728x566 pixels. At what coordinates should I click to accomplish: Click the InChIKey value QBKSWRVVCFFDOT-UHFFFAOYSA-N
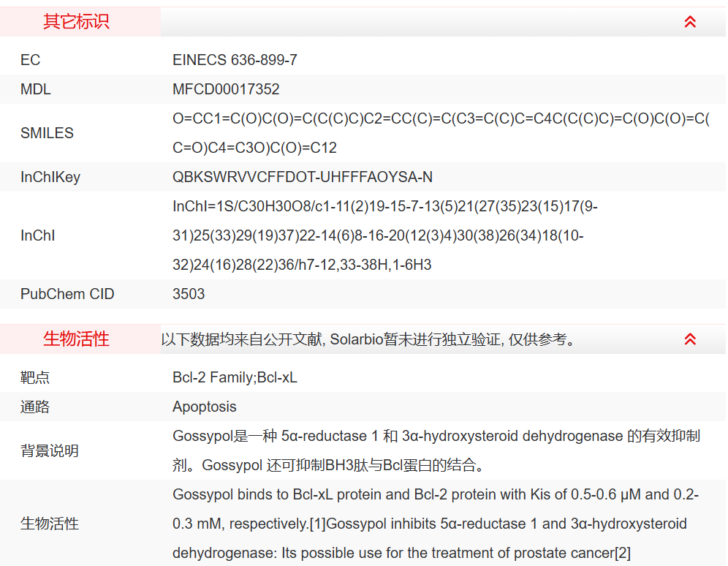303,177
